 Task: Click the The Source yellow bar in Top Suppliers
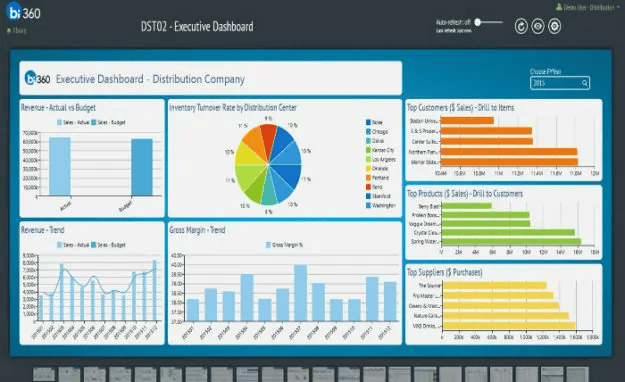495,286
